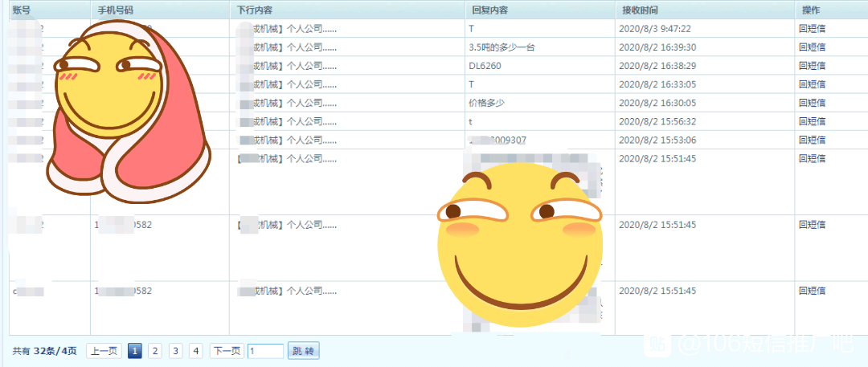Viewport: 868px width, 367px height.
Task: Reply to the DL6260 message via 回短信
Action: pos(812,66)
